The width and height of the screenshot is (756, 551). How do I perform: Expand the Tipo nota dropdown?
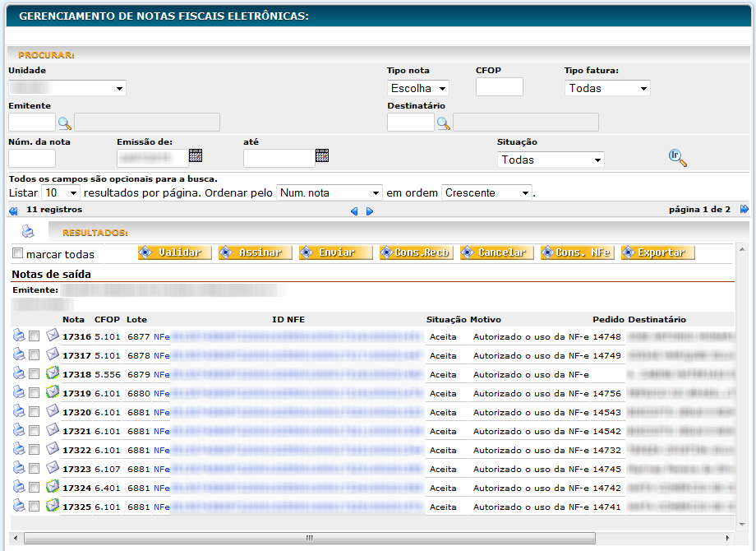point(418,88)
